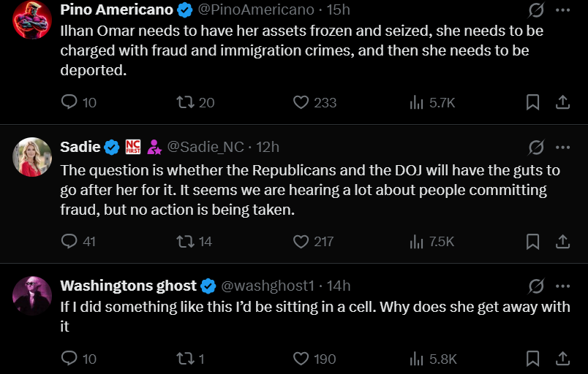Open Washingtons ghost profile name
The height and width of the screenshot is (374, 588).
tap(128, 285)
